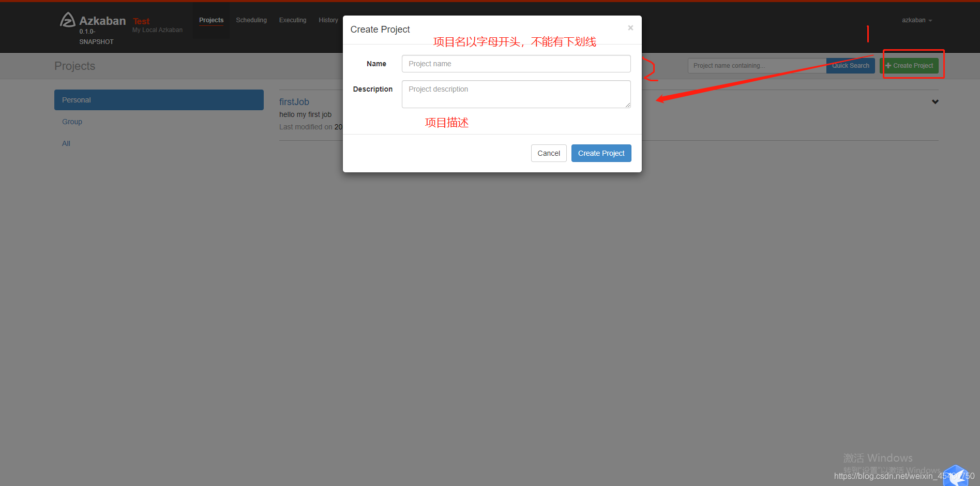Viewport: 980px width, 486px height.
Task: Open the History tab
Action: point(328,20)
